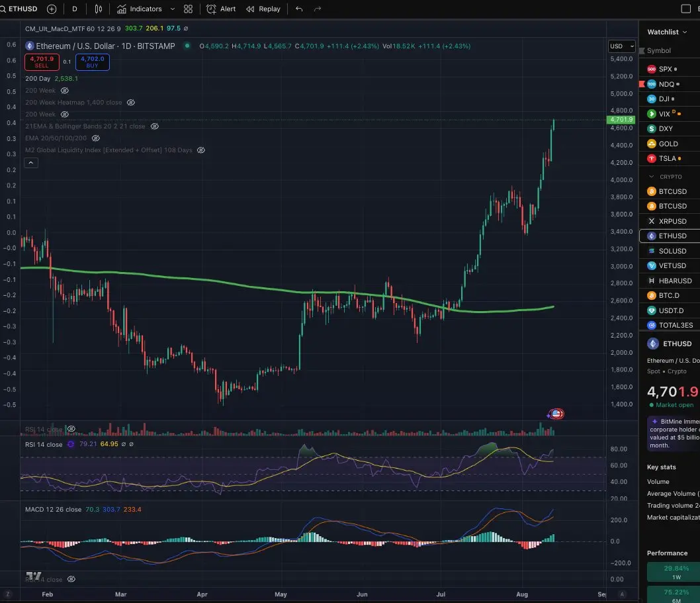
Task: Select BTC.D in the watchlist
Action: pyautogui.click(x=670, y=296)
